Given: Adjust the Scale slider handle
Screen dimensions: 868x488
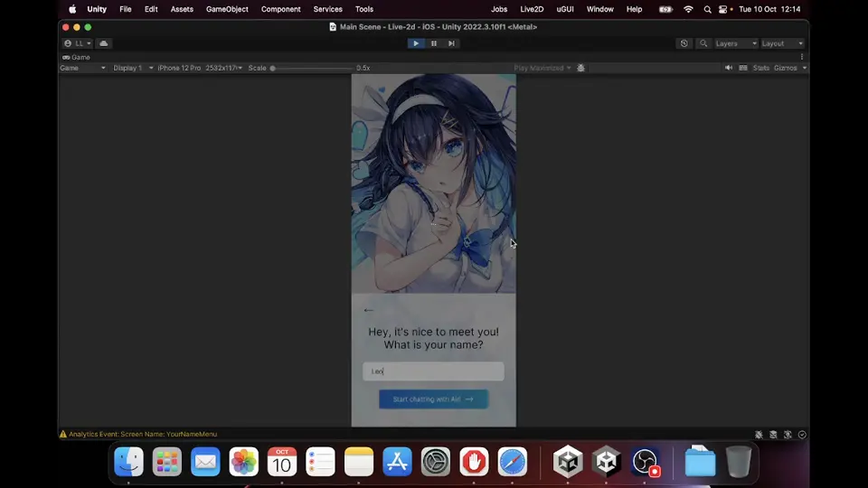Looking at the screenshot, I should tap(272, 68).
